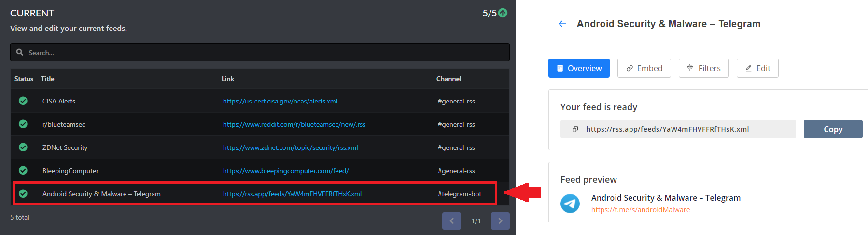The width and height of the screenshot is (868, 235).
Task: Click the ZDNet Security green status checkmark
Action: click(x=23, y=147)
